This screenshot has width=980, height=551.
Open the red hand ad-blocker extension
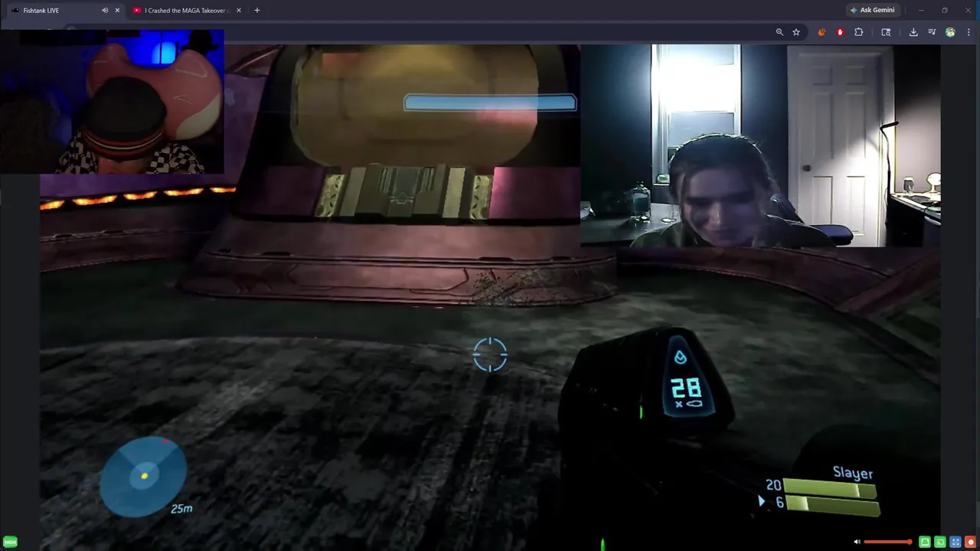click(x=840, y=32)
